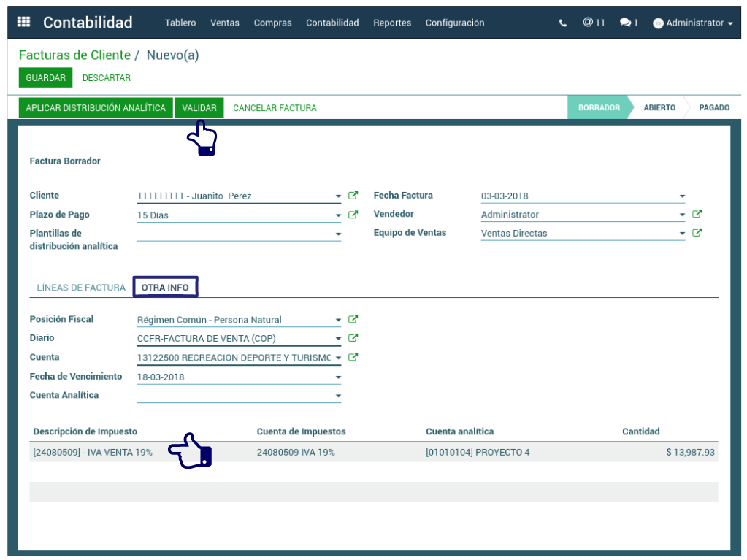This screenshot has width=747, height=560.
Task: Open Plazo de Pago external link icon
Action: pos(353,215)
